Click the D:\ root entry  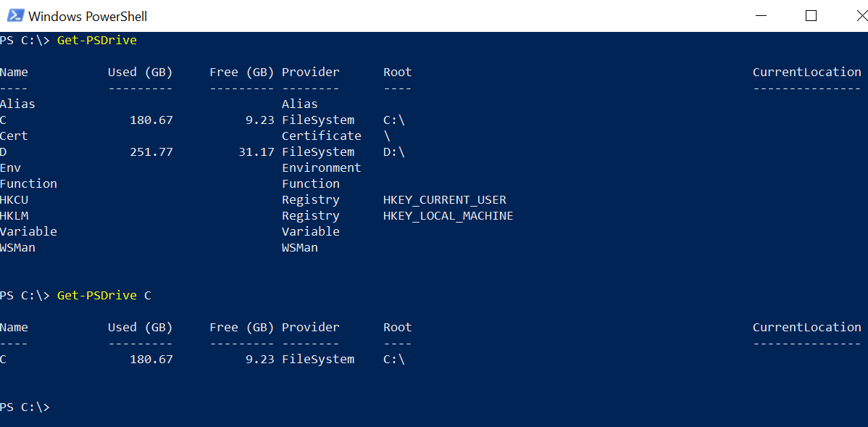pos(394,152)
